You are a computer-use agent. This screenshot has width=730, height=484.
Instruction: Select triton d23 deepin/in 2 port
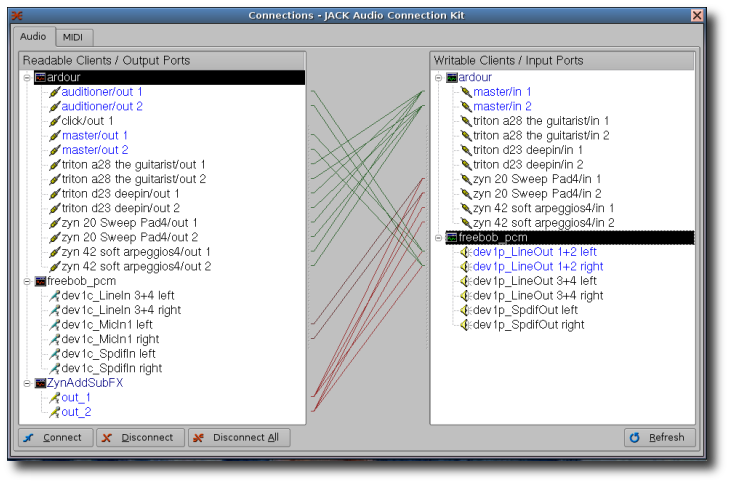click(528, 165)
